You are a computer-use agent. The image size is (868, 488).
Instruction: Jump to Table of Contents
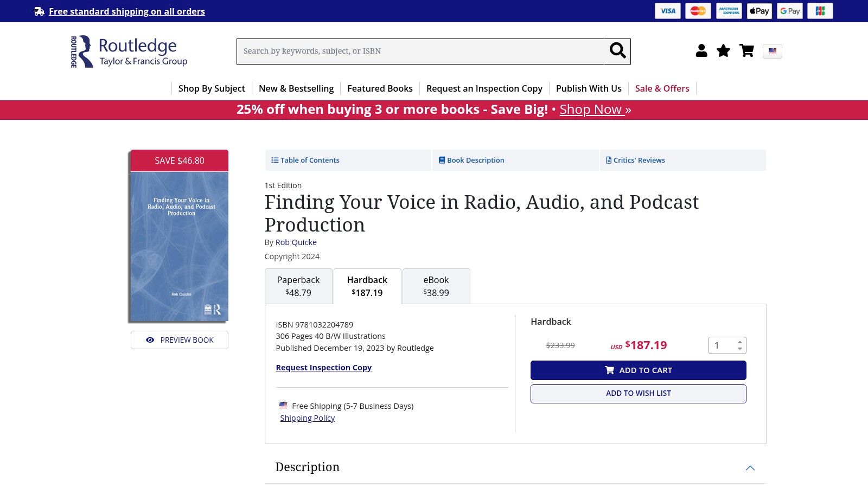coord(348,160)
